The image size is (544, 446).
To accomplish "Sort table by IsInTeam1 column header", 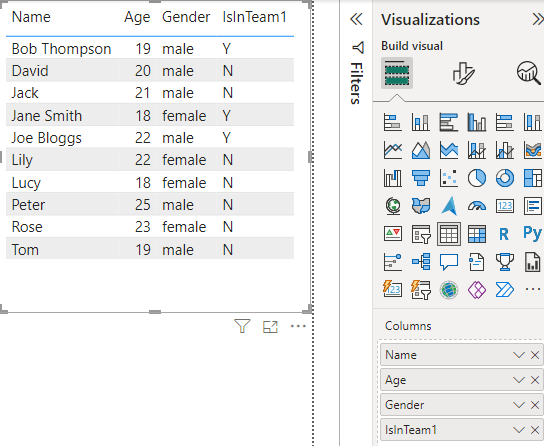I will tap(254, 17).
